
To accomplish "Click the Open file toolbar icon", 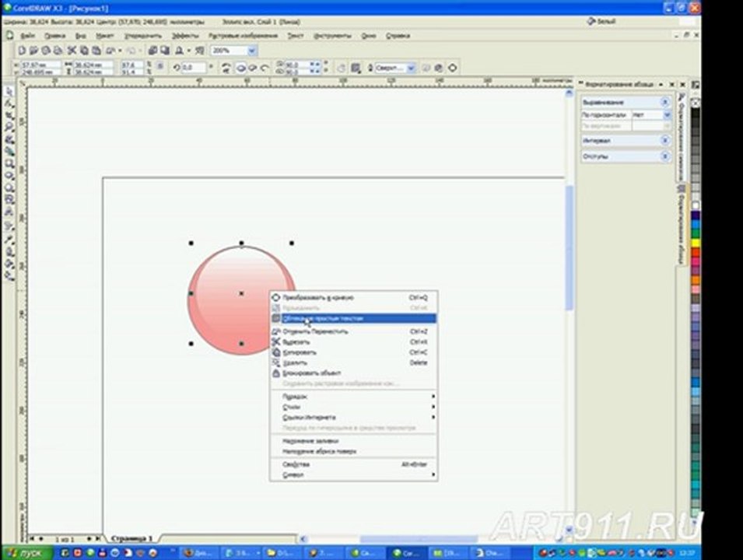I will [33, 51].
